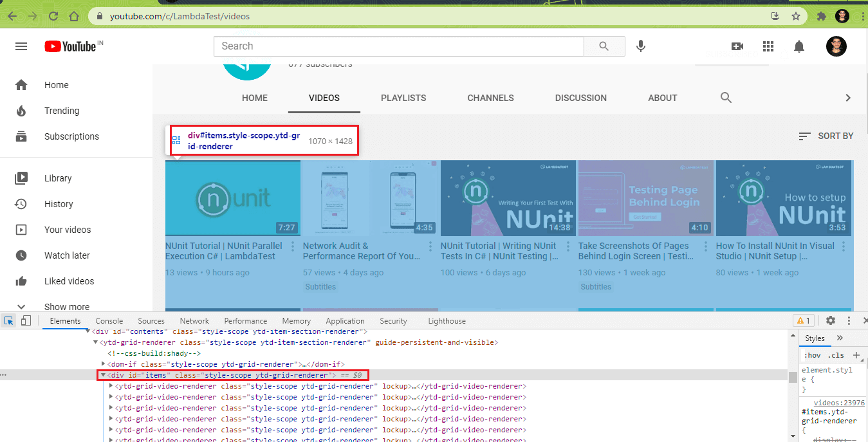Image resolution: width=868 pixels, height=442 pixels.
Task: Select the voice search microphone icon
Action: coord(641,46)
